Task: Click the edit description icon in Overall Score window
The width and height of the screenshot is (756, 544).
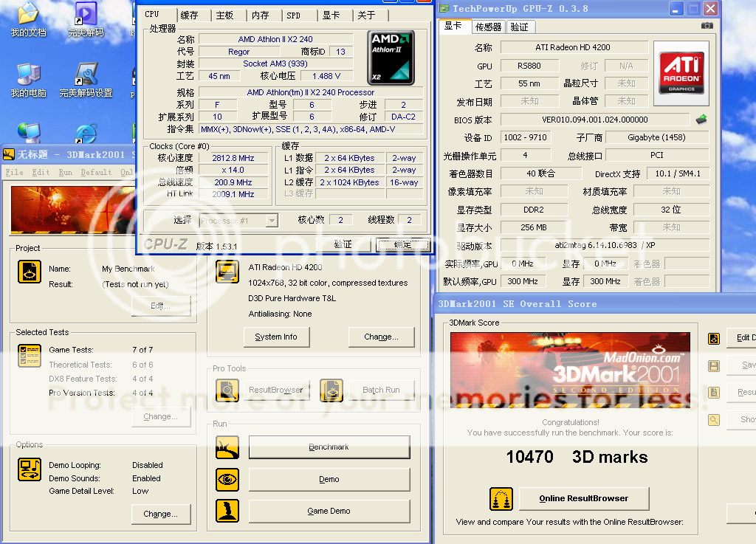Action: coord(714,339)
